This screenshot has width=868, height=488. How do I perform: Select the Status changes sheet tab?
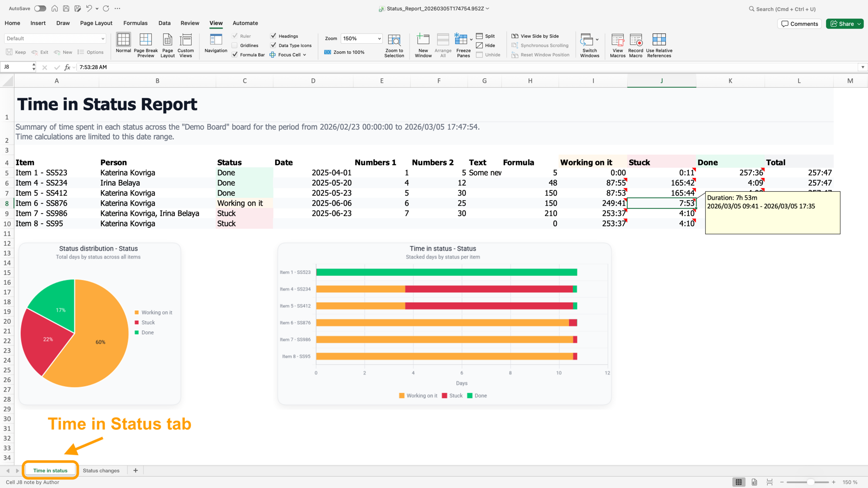pos(101,470)
